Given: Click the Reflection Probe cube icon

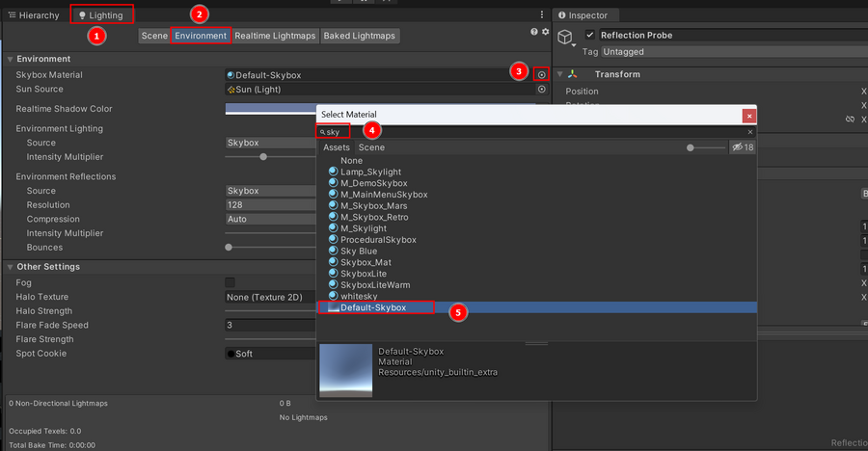Looking at the screenshot, I should click(x=564, y=37).
